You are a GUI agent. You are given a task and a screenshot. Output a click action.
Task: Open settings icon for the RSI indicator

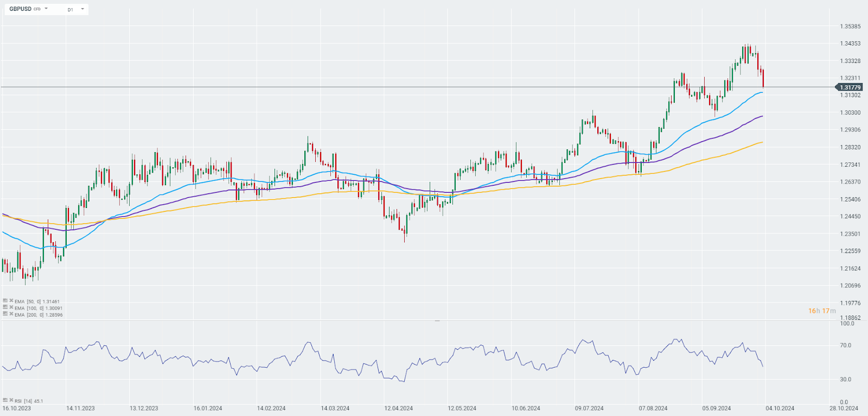coord(5,400)
